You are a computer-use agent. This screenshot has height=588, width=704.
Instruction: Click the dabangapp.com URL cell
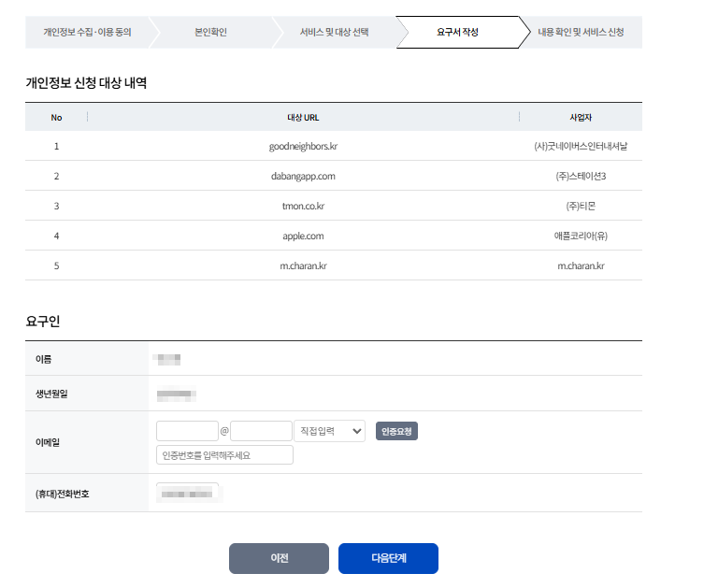(303, 176)
